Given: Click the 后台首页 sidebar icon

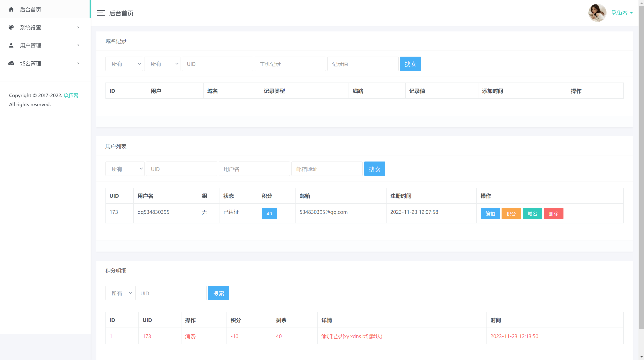Looking at the screenshot, I should pos(12,9).
